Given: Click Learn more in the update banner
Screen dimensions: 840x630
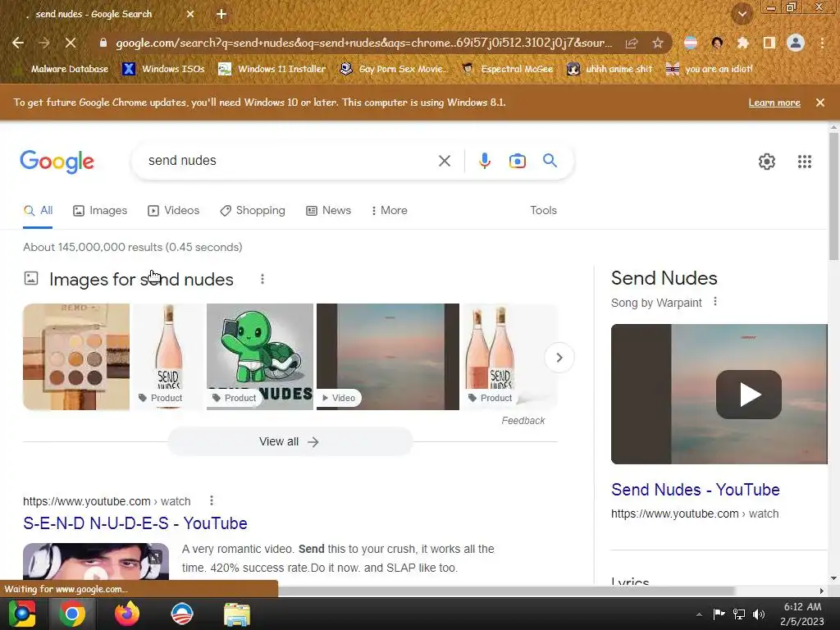Looking at the screenshot, I should click(774, 103).
